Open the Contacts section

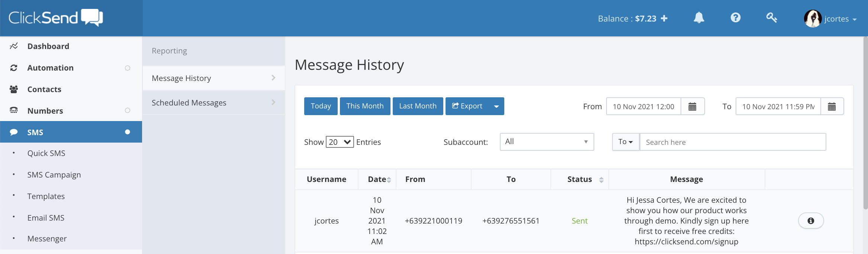[44, 89]
